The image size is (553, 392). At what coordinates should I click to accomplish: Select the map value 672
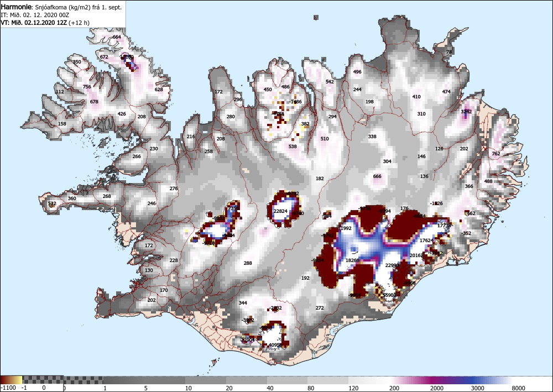pyautogui.click(x=104, y=57)
